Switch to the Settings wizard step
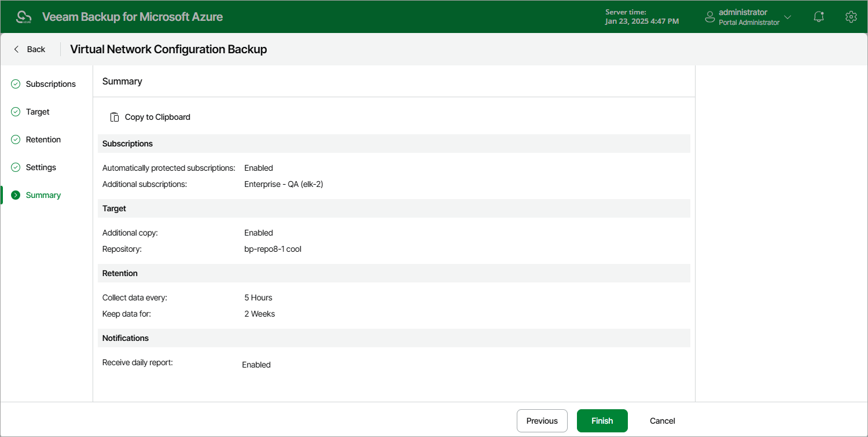The height and width of the screenshot is (437, 868). (41, 167)
